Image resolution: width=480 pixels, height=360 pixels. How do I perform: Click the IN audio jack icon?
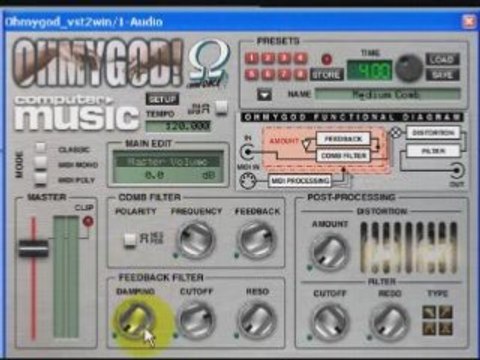247,152
